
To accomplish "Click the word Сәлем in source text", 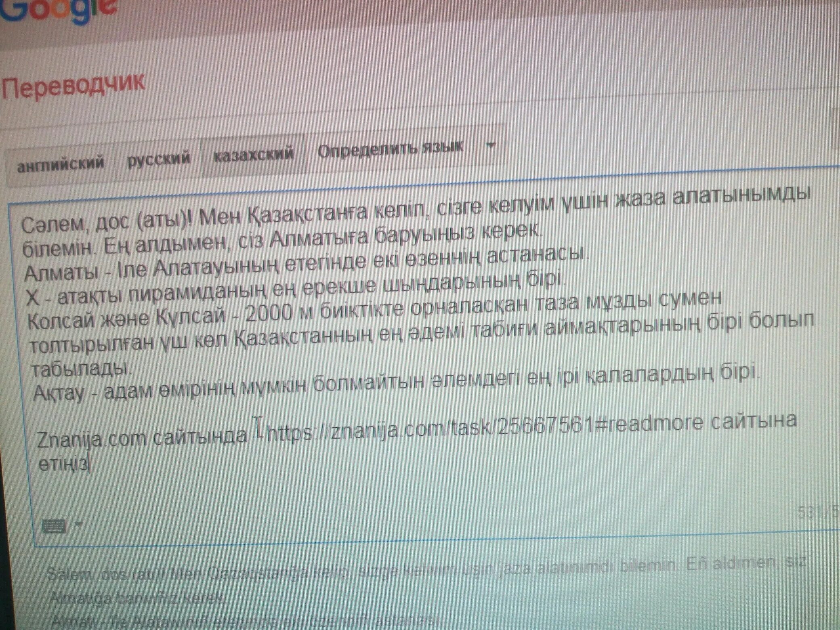I will click(x=52, y=225).
